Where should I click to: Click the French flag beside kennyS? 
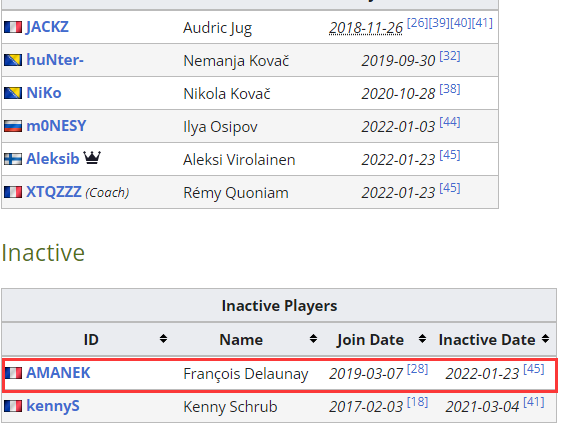[x=13, y=406]
